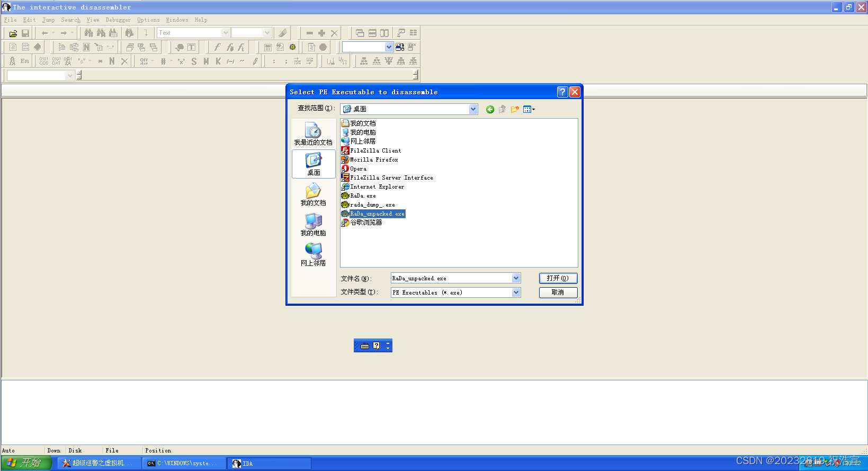Click the calculator toolbar icon
The height and width of the screenshot is (471, 868).
(x=268, y=47)
